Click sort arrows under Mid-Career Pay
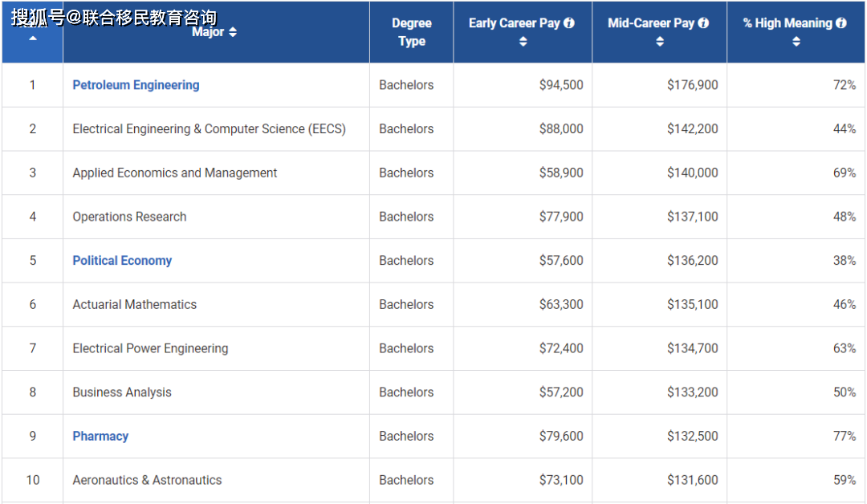The image size is (867, 504). tap(660, 42)
